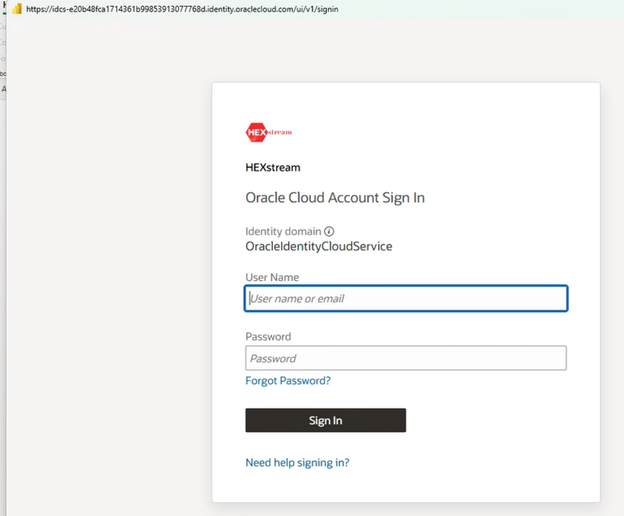Viewport: 624px width, 516px height.
Task: Click the Power BI icon beside URL
Action: [x=17, y=9]
